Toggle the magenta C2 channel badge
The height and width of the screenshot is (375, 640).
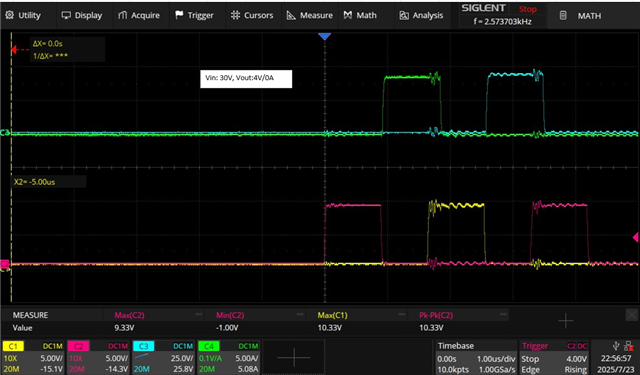click(78, 346)
